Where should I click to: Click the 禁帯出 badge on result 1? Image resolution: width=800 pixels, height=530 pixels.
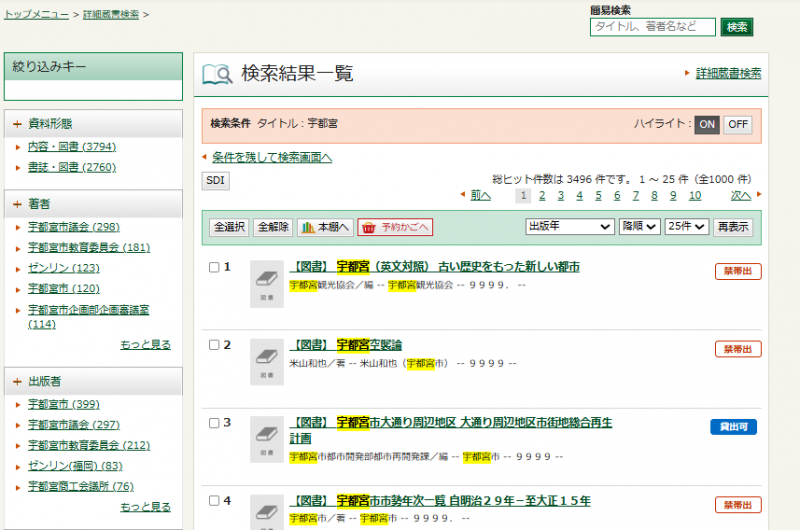pyautogui.click(x=738, y=271)
